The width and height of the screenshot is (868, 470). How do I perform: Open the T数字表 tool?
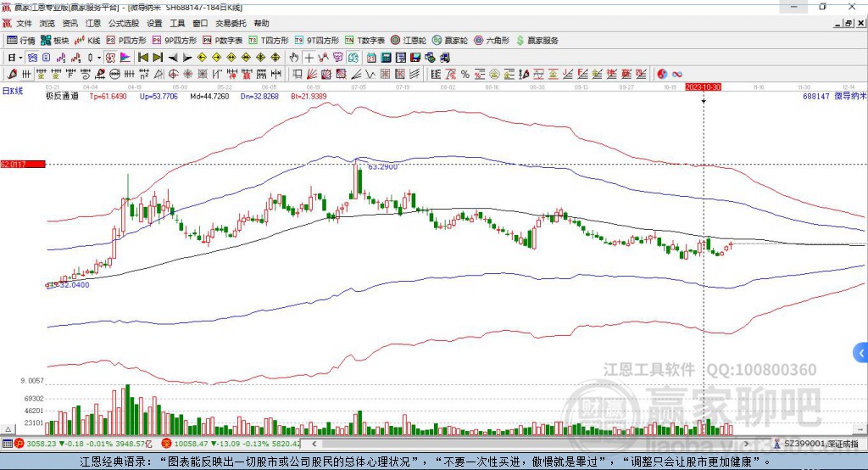(364, 41)
